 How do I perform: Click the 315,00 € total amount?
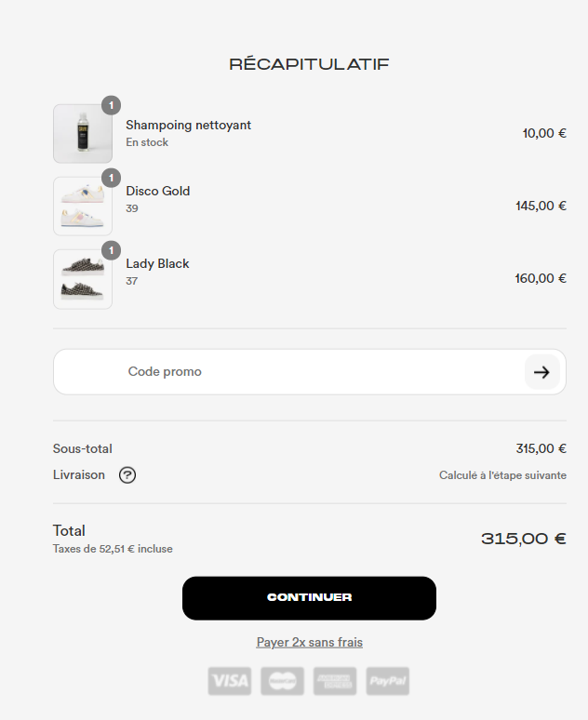pos(524,539)
